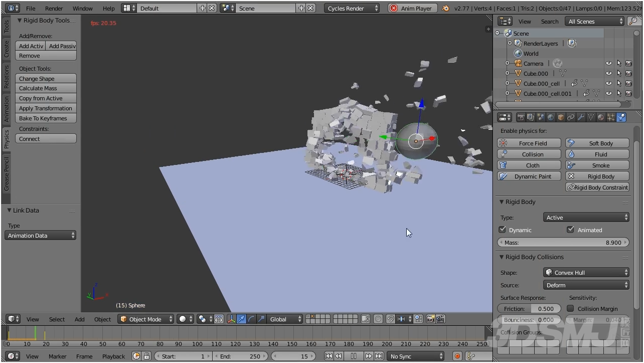The width and height of the screenshot is (644, 363).
Task: Click the Smoke physics button
Action: coord(597,165)
